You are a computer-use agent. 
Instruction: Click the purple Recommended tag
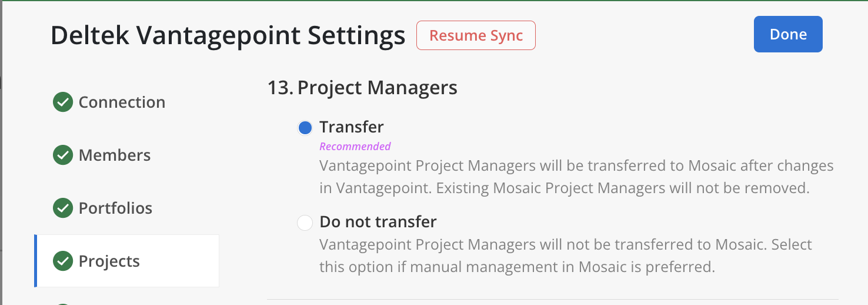pos(355,146)
